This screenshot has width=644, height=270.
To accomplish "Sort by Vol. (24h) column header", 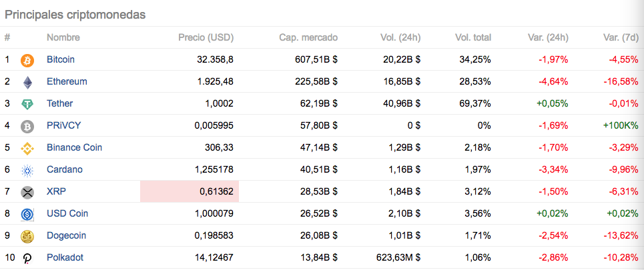I will pos(400,38).
